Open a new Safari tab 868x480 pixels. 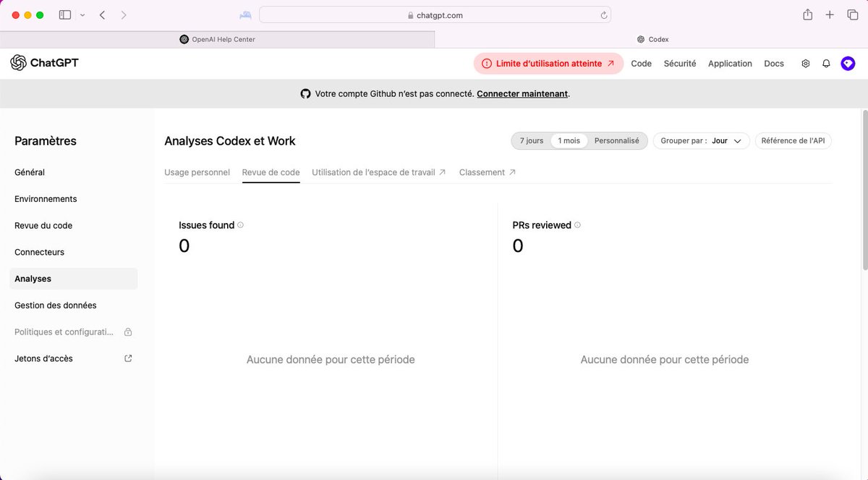point(830,14)
